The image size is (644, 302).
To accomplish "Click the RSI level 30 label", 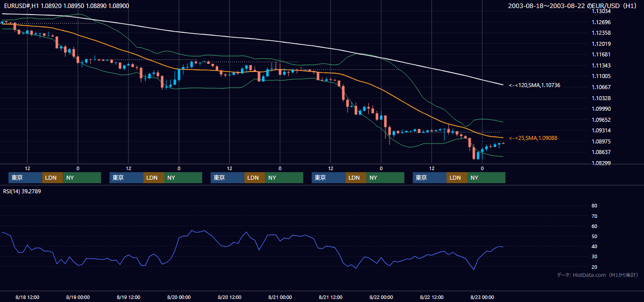I will tap(594, 257).
